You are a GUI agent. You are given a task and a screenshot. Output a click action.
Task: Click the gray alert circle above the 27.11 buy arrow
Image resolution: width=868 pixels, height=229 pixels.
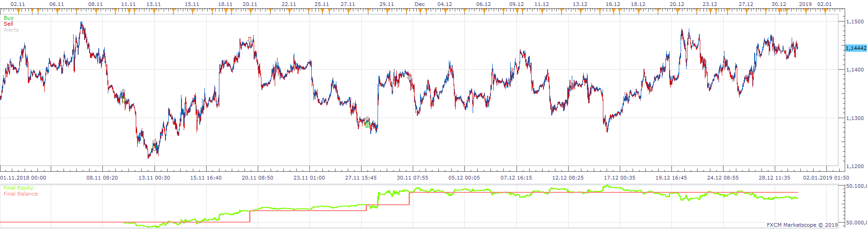click(x=367, y=119)
